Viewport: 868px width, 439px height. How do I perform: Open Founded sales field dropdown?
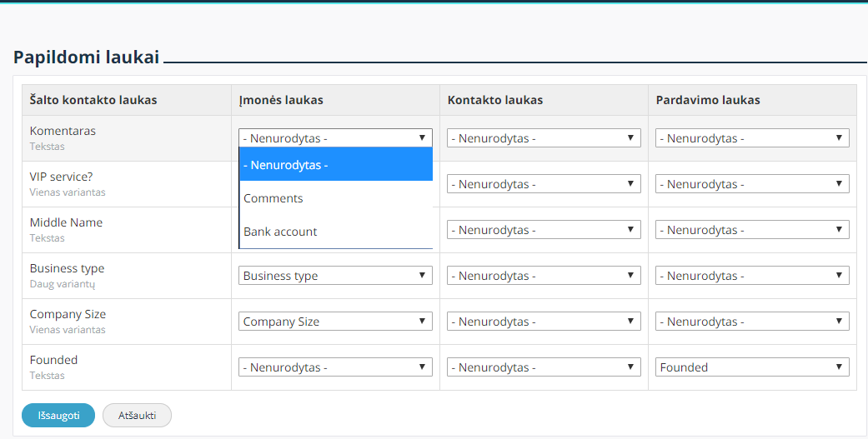(752, 367)
